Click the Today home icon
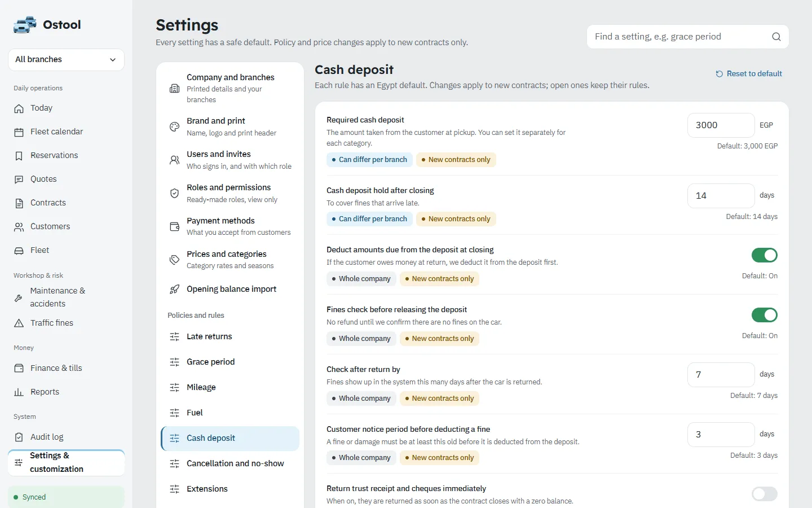Image resolution: width=812 pixels, height=508 pixels. (x=19, y=108)
